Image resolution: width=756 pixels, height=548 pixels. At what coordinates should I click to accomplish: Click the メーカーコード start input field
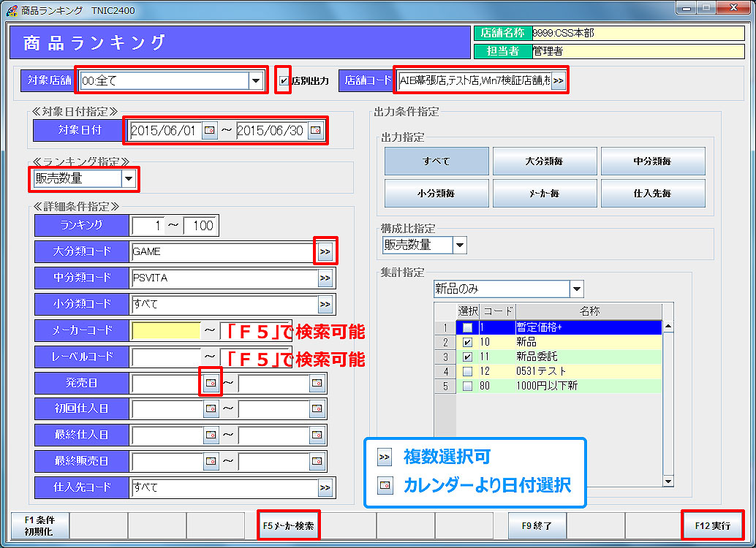point(166,330)
